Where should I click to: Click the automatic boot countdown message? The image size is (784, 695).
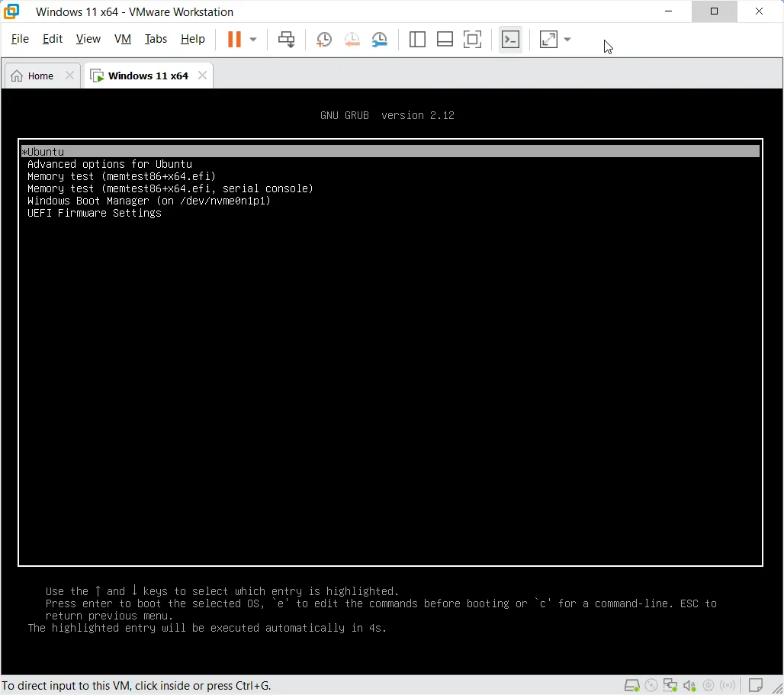pyautogui.click(x=207, y=628)
